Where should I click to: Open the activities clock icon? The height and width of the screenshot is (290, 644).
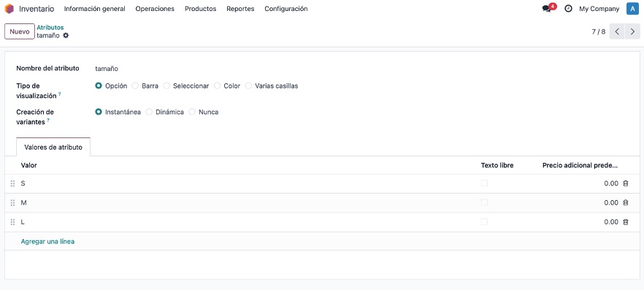click(568, 9)
